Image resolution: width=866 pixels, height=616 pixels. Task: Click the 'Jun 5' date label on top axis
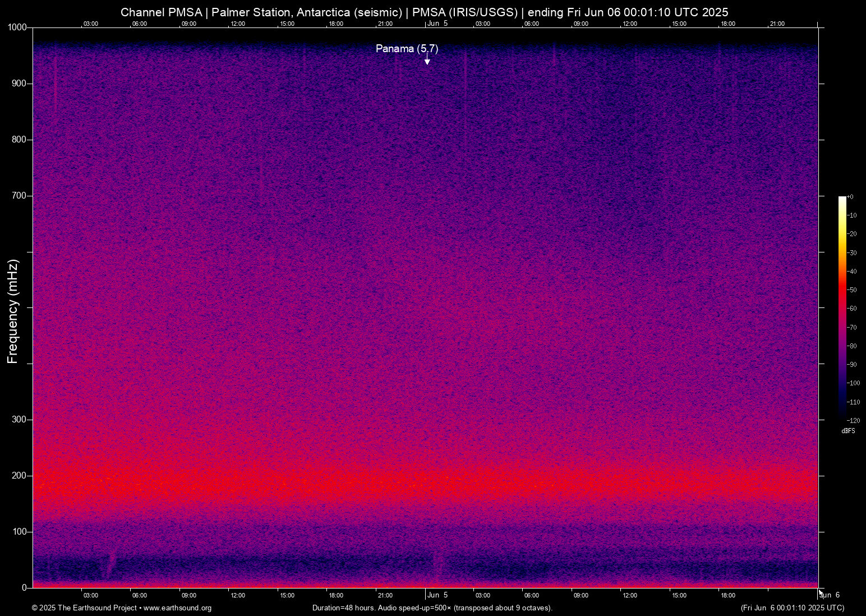tap(437, 24)
